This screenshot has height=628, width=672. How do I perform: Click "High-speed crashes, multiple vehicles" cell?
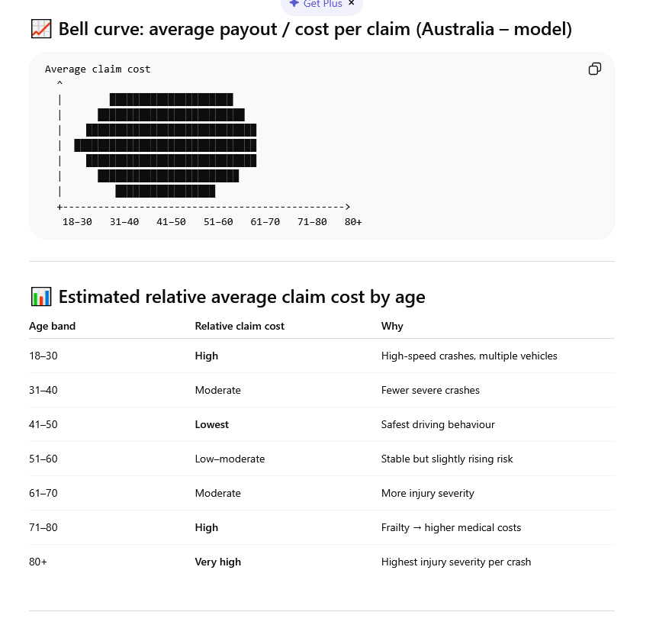tap(469, 356)
